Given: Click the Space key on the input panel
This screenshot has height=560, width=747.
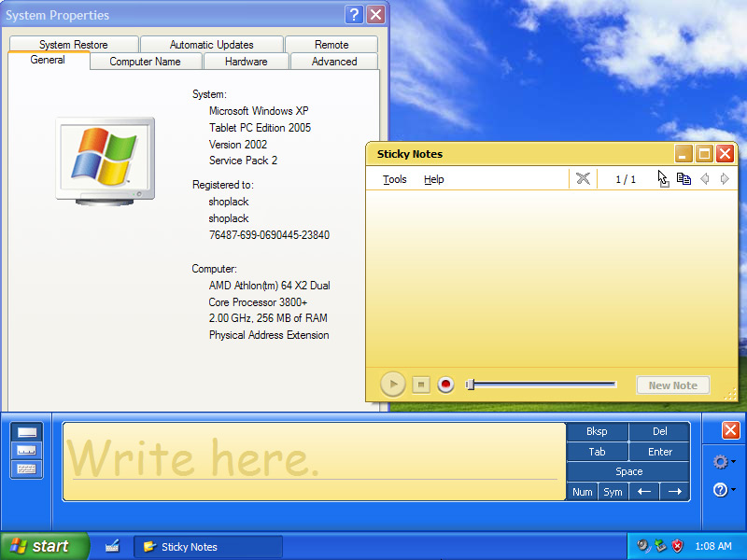Looking at the screenshot, I should (628, 471).
